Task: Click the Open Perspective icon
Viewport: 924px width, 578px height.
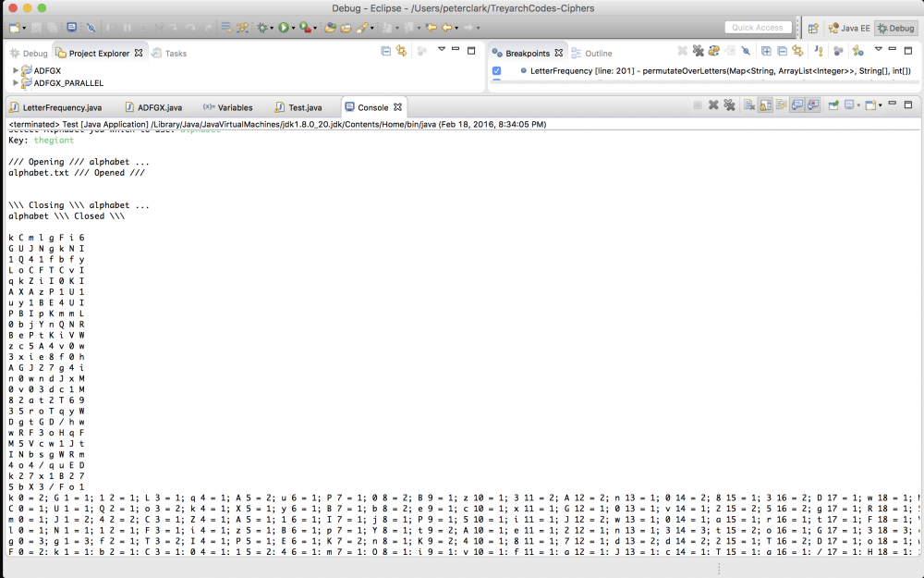Action: click(x=813, y=28)
